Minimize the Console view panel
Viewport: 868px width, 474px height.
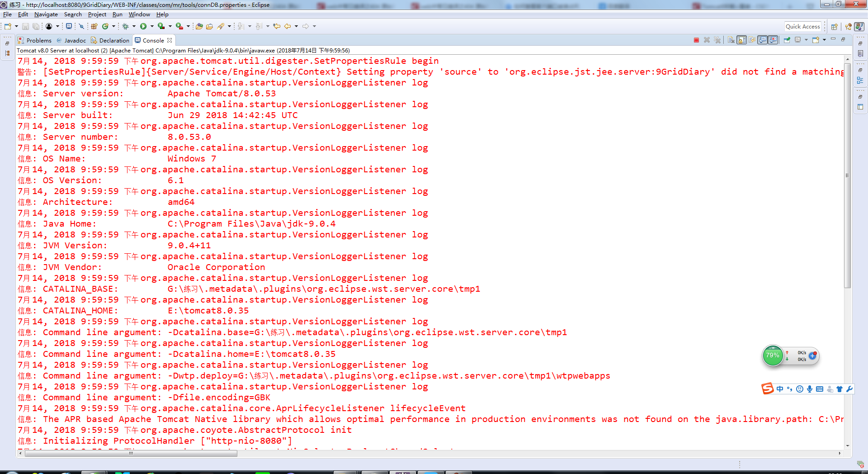833,39
